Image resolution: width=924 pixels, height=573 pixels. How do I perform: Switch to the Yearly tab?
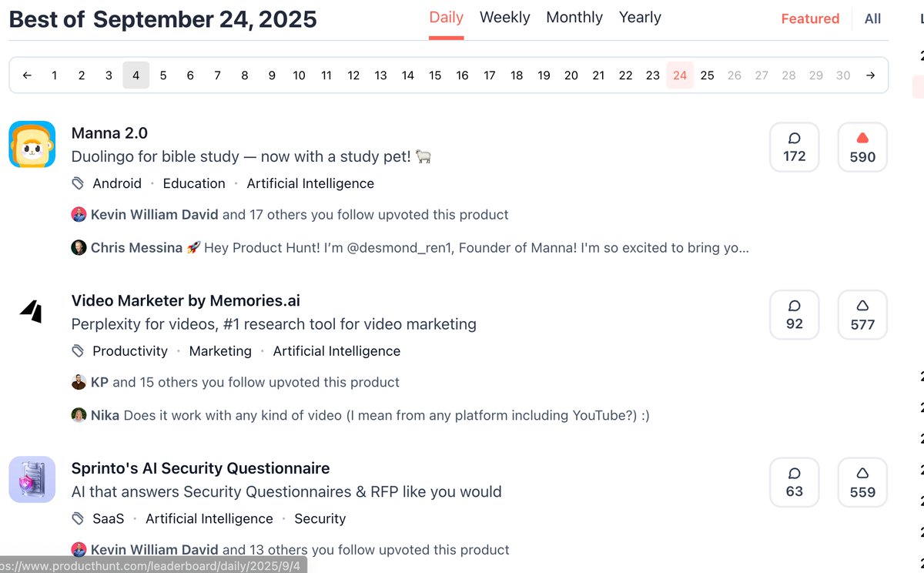tap(640, 17)
